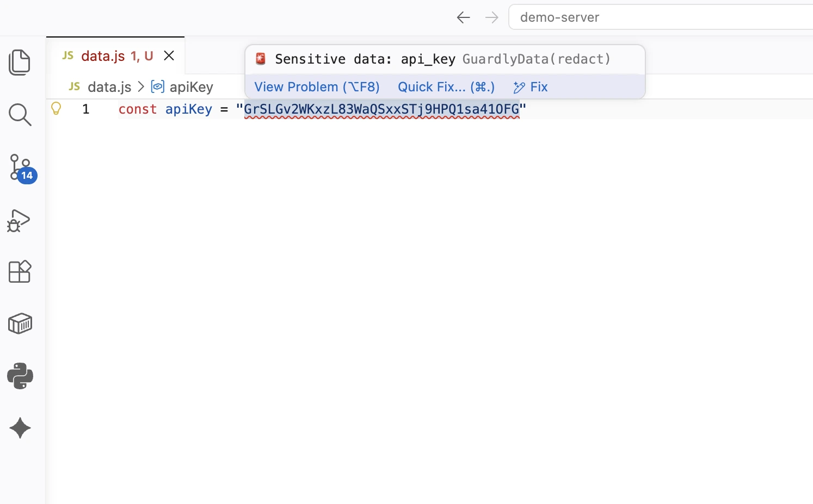Viewport: 813px width, 504px height.
Task: Click the Fix action in hover popup
Action: click(531, 87)
